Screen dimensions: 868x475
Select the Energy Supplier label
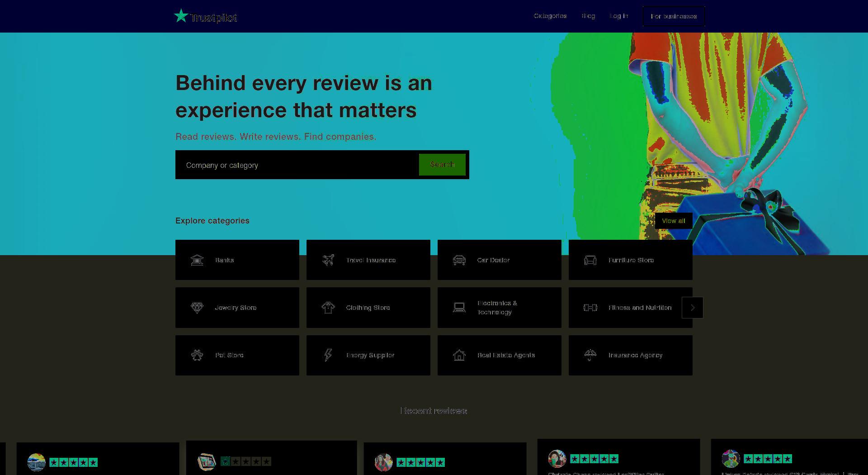click(370, 355)
